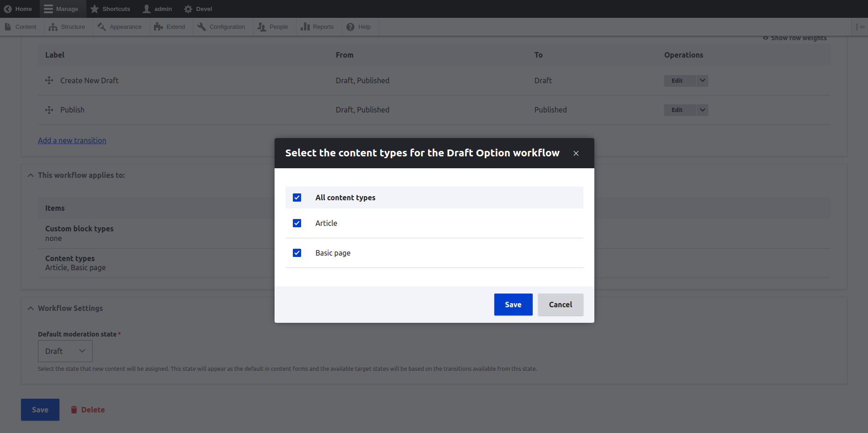Click the Extend puzzle-piece icon
The width and height of the screenshot is (868, 433).
coord(158,27)
